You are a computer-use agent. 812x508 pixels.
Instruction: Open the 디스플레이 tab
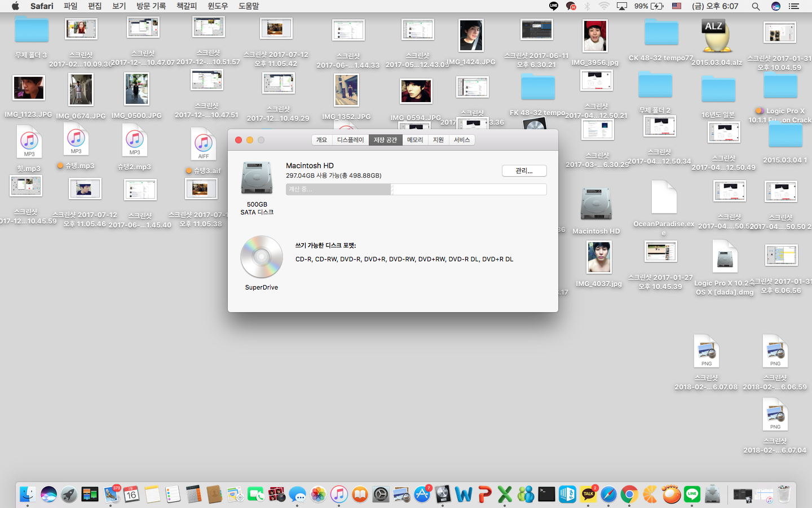pos(350,140)
